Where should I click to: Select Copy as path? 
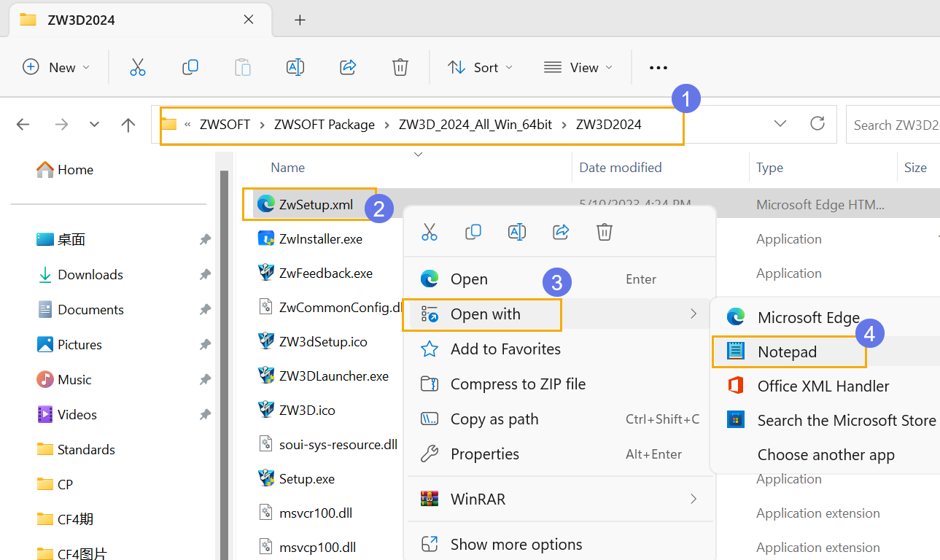[x=559, y=419]
